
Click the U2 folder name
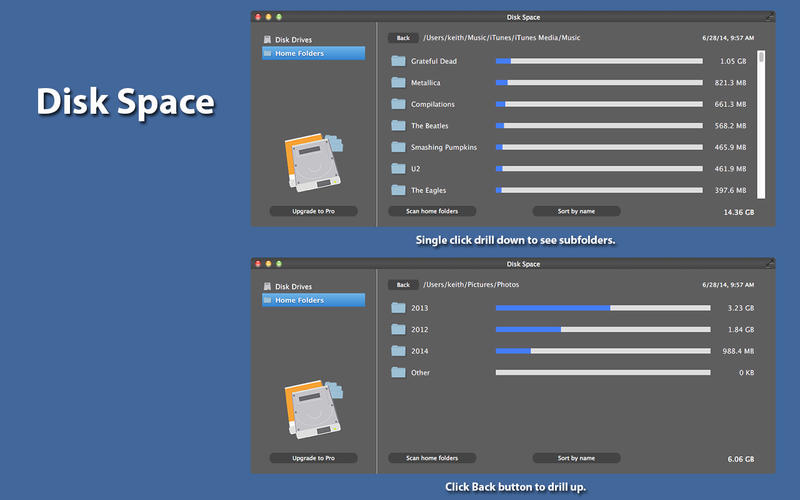tap(416, 168)
